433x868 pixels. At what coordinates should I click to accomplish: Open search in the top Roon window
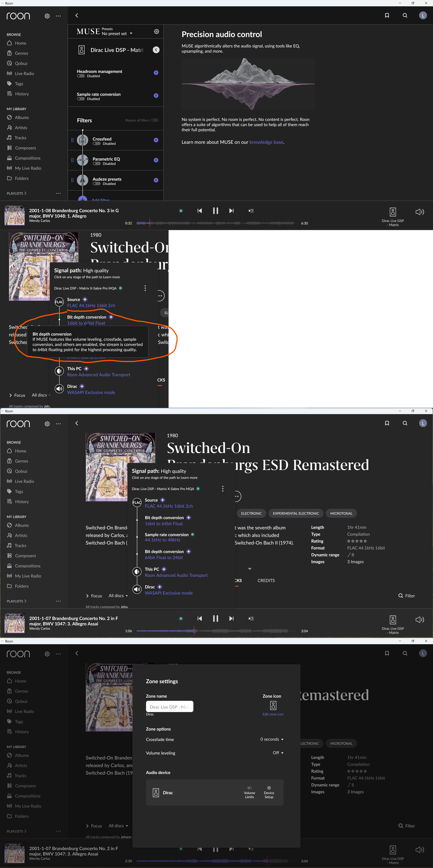pos(405,16)
